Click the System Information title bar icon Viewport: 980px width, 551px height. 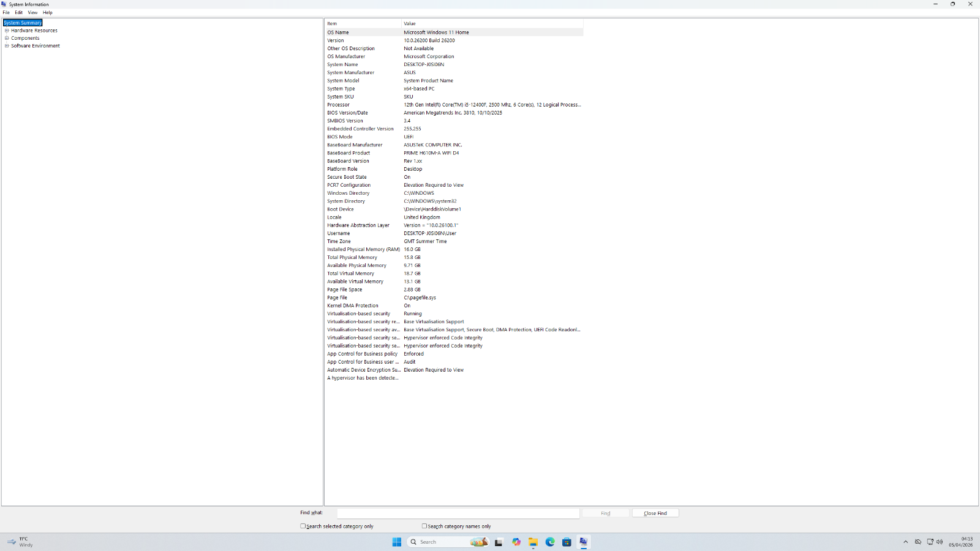4,4
